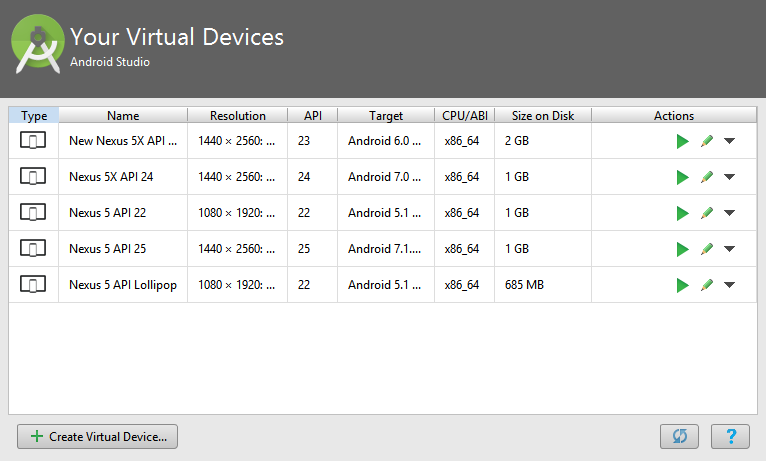Click resolution cell of New Nexus 5X API
Image resolution: width=766 pixels, height=461 pixels.
[x=237, y=141]
